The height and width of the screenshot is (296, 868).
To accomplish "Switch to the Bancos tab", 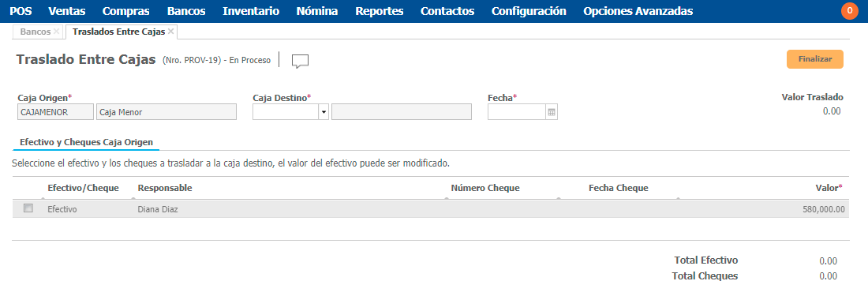I will tap(35, 32).
